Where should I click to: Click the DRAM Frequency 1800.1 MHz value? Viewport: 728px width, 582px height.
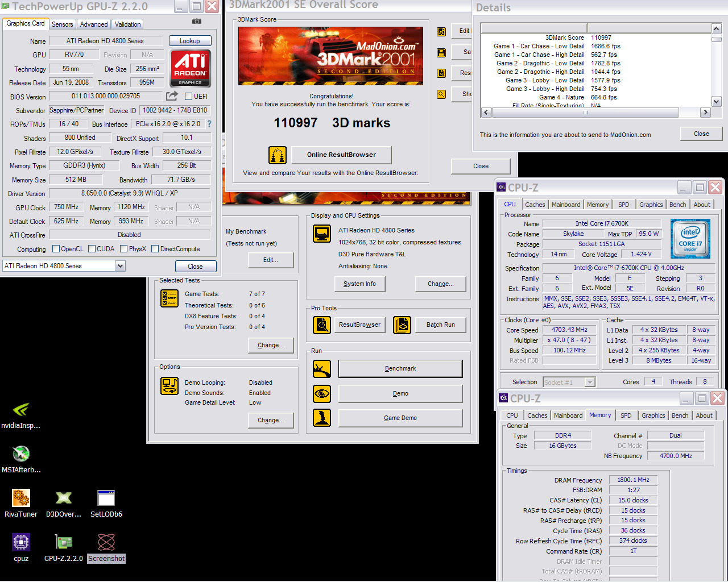click(x=633, y=480)
